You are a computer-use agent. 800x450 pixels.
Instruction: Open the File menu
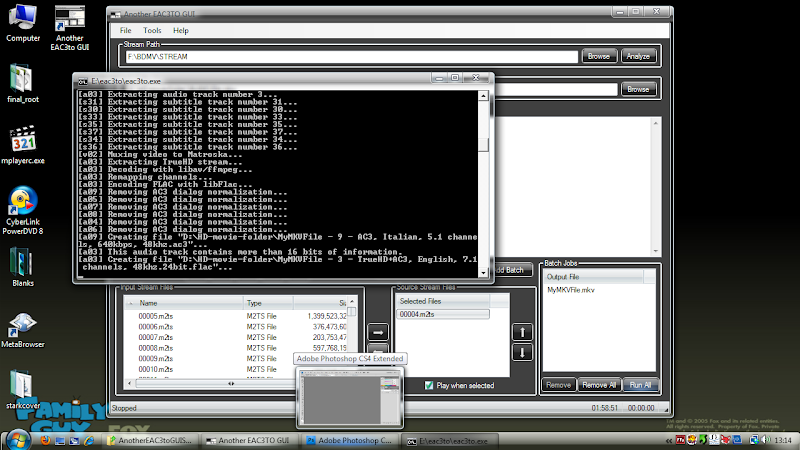(x=126, y=31)
